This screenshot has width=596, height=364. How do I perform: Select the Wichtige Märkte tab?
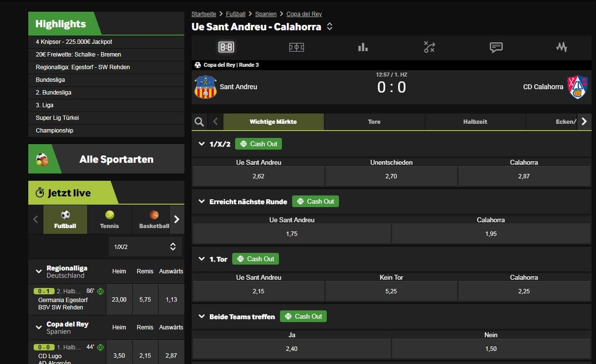click(273, 122)
